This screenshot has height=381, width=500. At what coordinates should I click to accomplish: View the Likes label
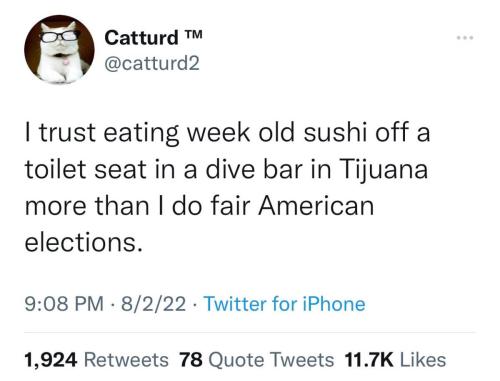pos(423,360)
